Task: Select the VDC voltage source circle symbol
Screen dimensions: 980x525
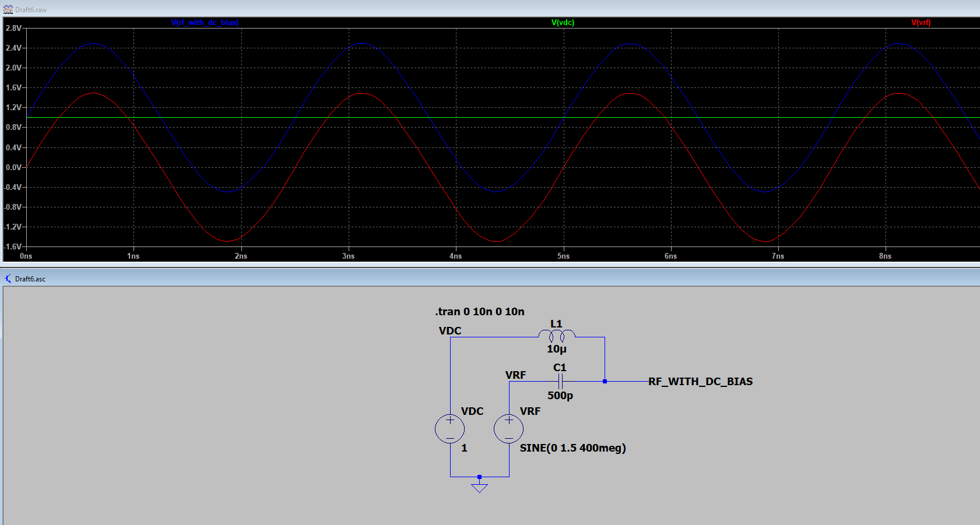Action: coord(450,429)
